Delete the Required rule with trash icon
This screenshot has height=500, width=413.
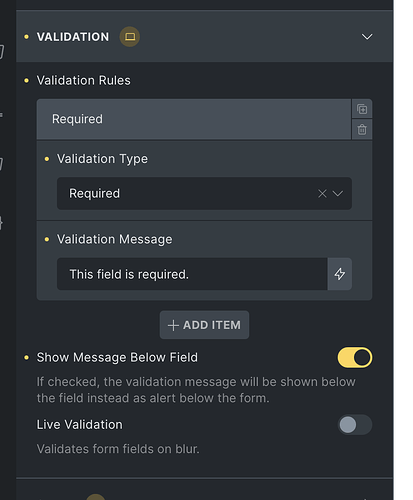362,130
